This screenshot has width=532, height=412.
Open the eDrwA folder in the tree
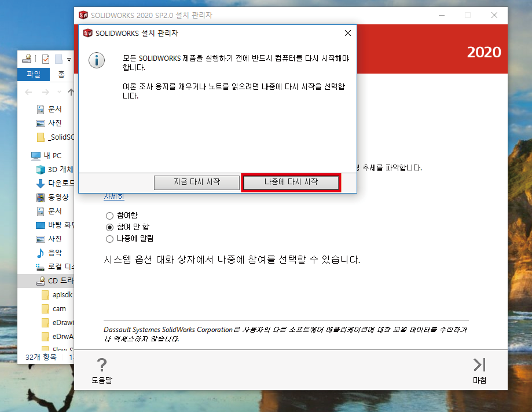coord(57,337)
